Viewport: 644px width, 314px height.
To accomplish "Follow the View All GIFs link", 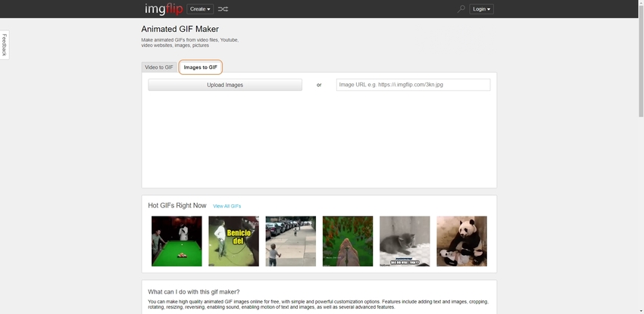I will click(227, 206).
